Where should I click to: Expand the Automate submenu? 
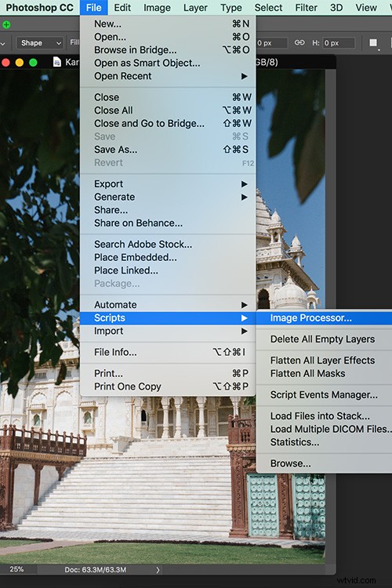coord(168,304)
